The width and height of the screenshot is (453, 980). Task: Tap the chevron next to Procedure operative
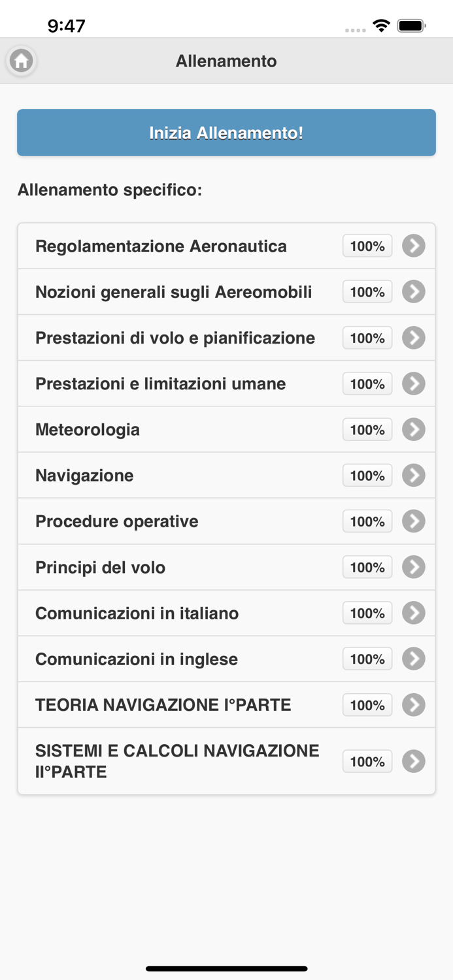pos(414,521)
